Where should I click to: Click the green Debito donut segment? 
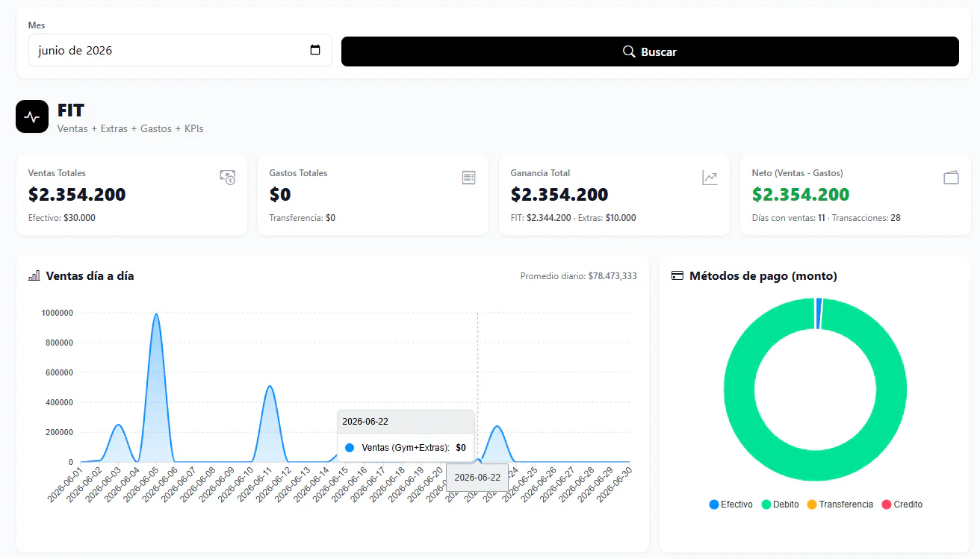815,466
